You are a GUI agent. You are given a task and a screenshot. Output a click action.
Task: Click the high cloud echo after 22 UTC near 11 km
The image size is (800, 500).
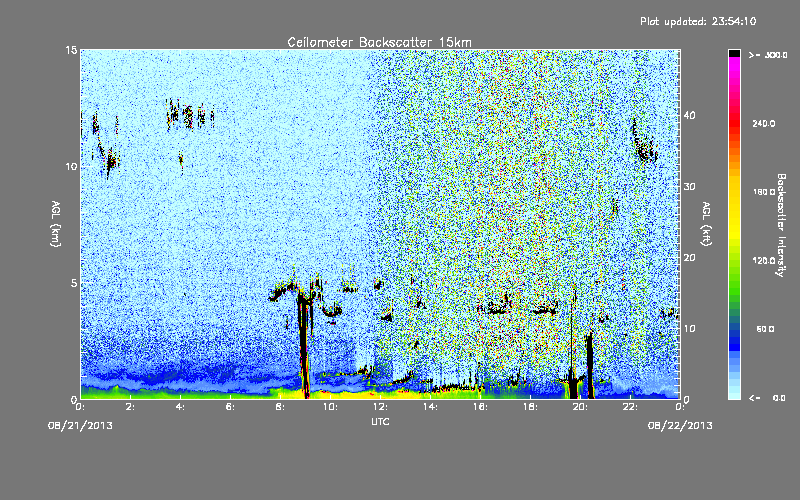tap(643, 141)
